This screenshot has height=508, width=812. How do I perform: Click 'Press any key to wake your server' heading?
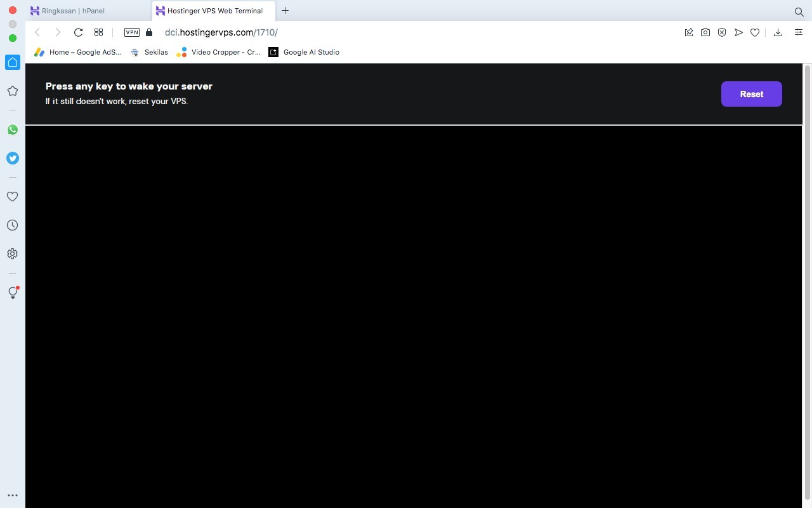[x=129, y=86]
